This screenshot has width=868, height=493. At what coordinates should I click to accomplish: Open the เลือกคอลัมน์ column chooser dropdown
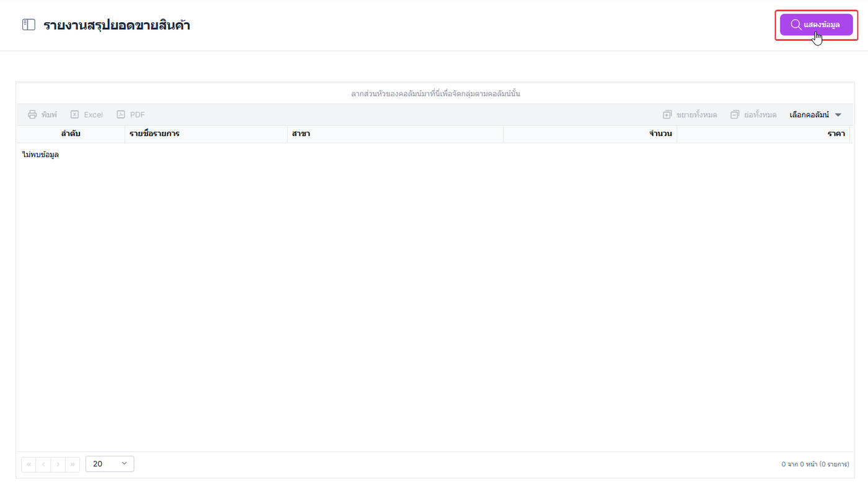[815, 115]
